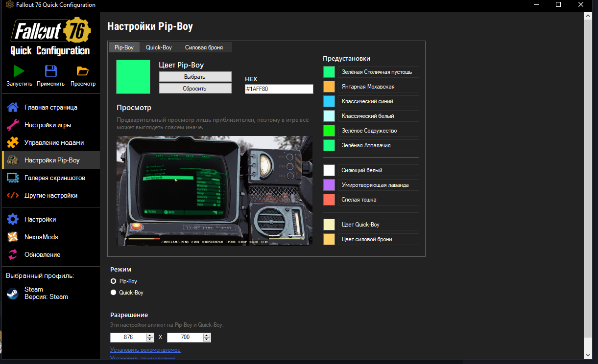Switch to the Quick-Boy tab

[159, 47]
